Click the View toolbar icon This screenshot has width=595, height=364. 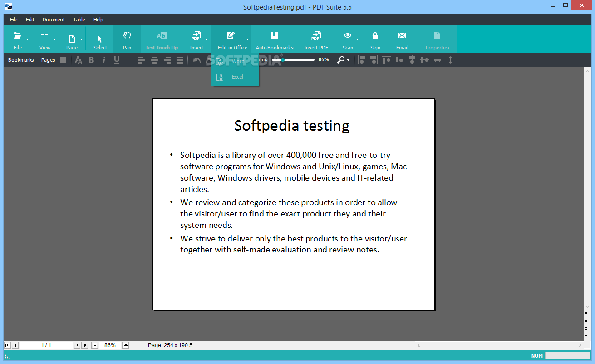point(44,36)
